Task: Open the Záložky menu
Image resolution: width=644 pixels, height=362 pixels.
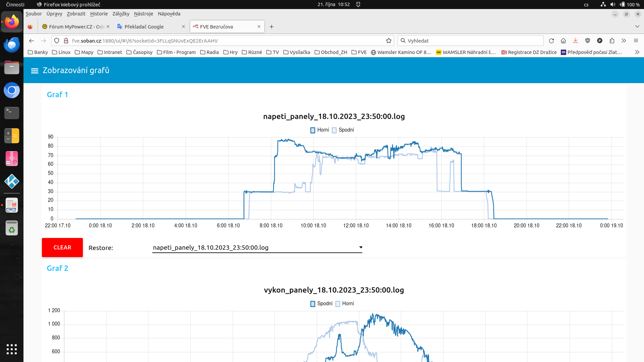Action: 121,14
